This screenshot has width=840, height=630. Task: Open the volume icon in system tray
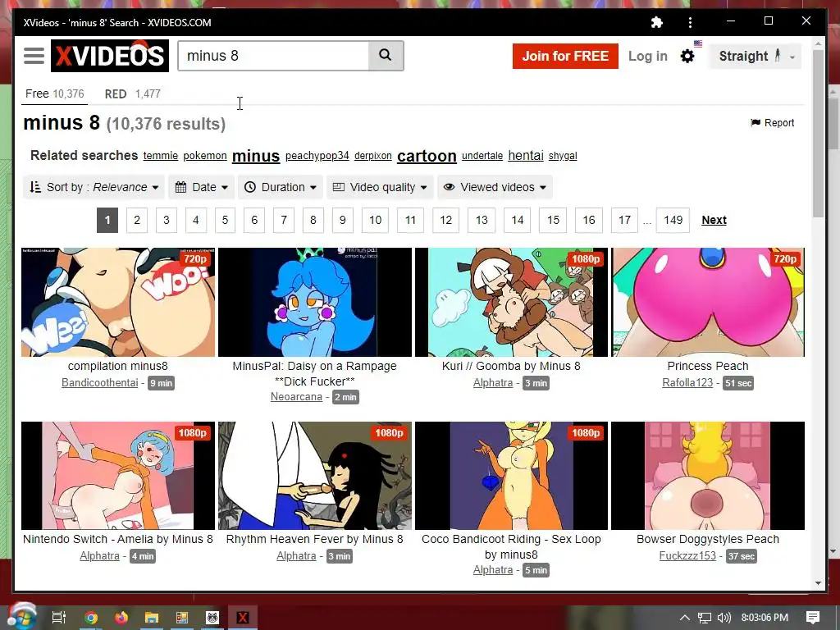point(724,618)
